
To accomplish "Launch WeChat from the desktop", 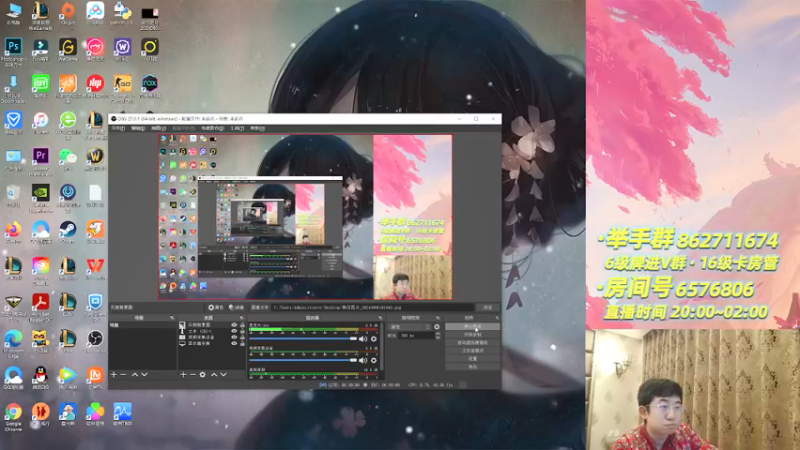I will point(67,156).
